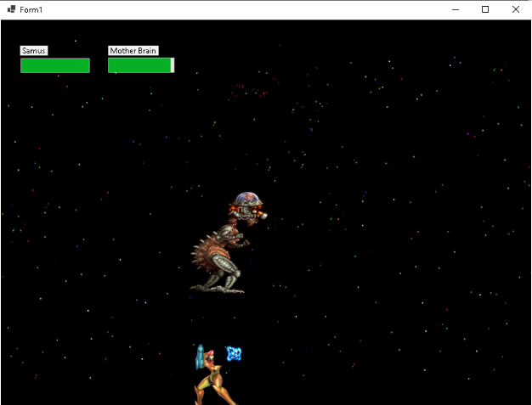Click Samus's orange power suit legs
The width and height of the screenshot is (532, 405).
214,391
